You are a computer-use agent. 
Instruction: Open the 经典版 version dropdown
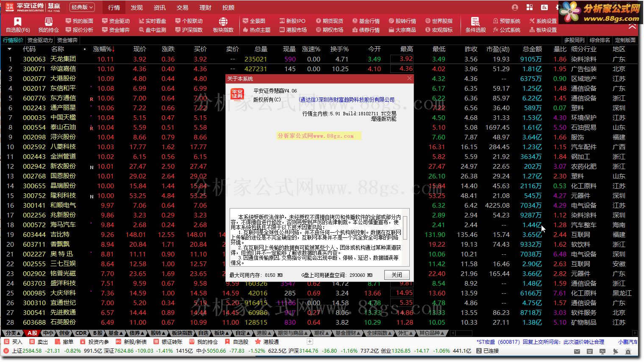click(x=82, y=7)
